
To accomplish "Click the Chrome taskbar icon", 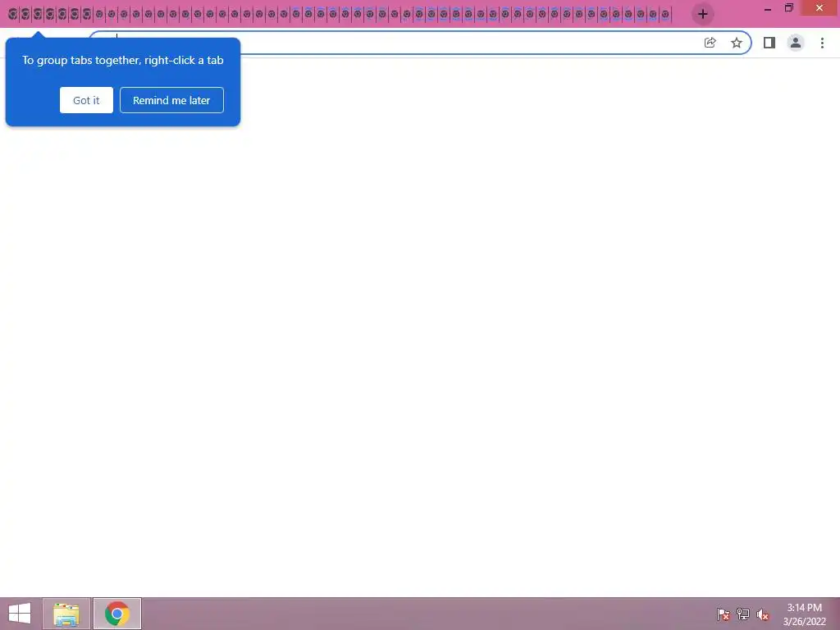I will (x=117, y=614).
